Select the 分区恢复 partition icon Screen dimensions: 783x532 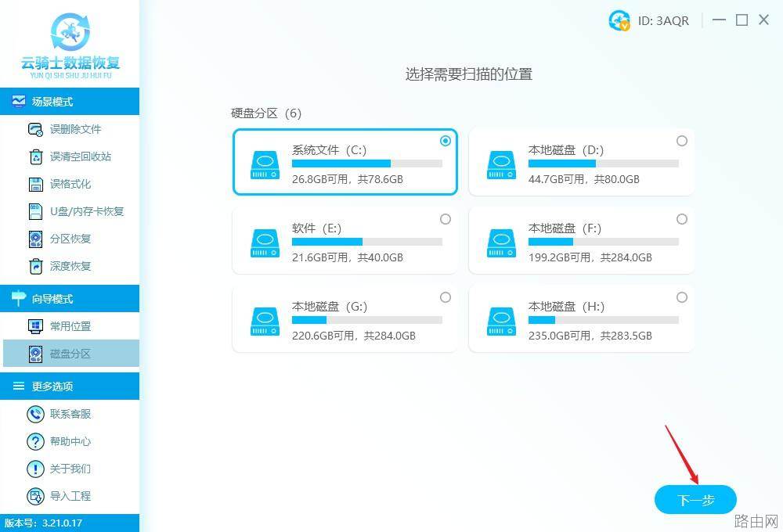pos(35,239)
